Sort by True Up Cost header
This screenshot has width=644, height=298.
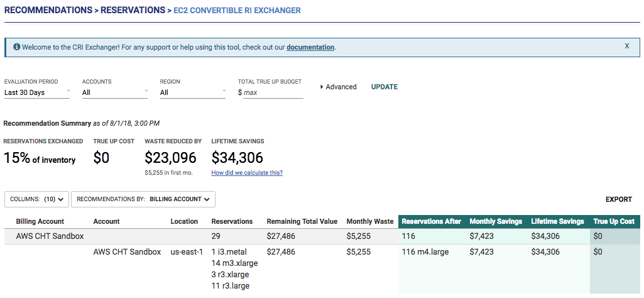point(614,221)
